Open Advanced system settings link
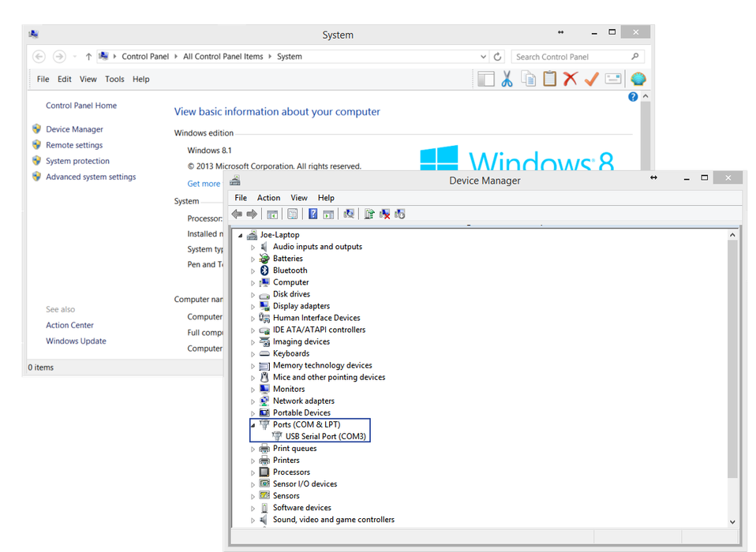The height and width of the screenshot is (552, 756). pyautogui.click(x=91, y=177)
